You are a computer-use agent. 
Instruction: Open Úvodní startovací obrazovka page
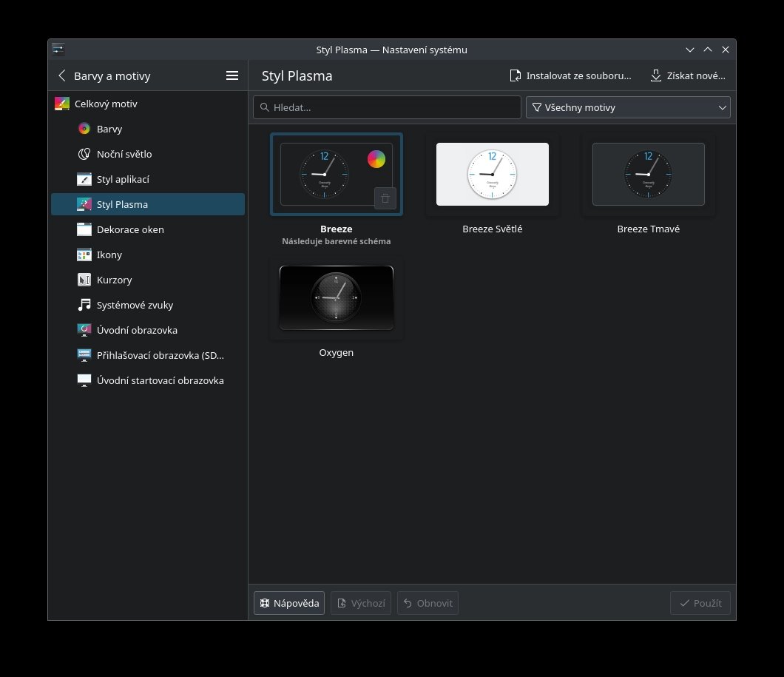click(x=148, y=380)
